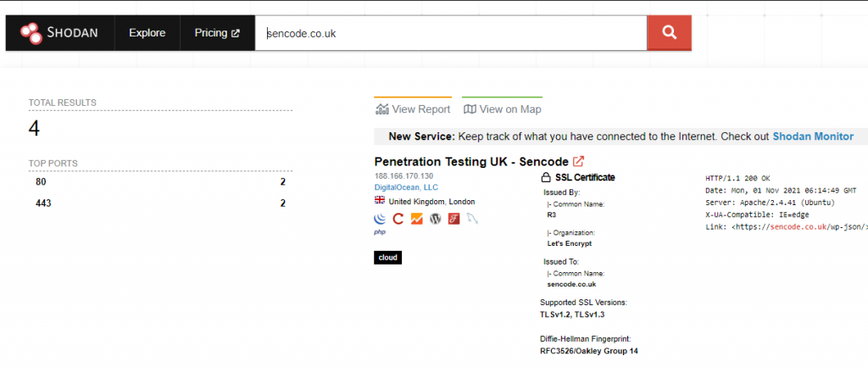
Task: Open the View Report tab
Action: pos(413,109)
